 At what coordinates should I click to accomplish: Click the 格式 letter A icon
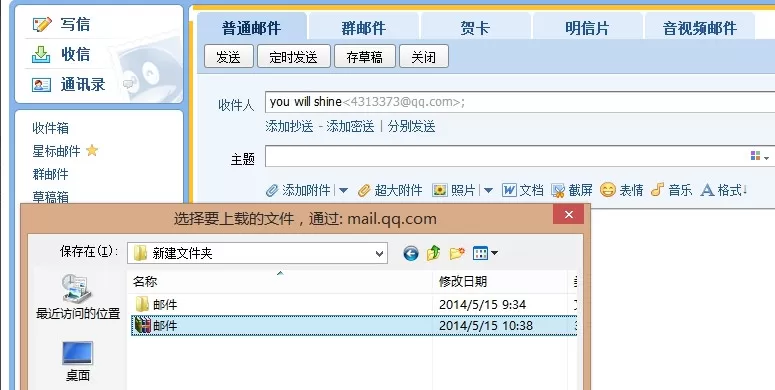tap(708, 190)
